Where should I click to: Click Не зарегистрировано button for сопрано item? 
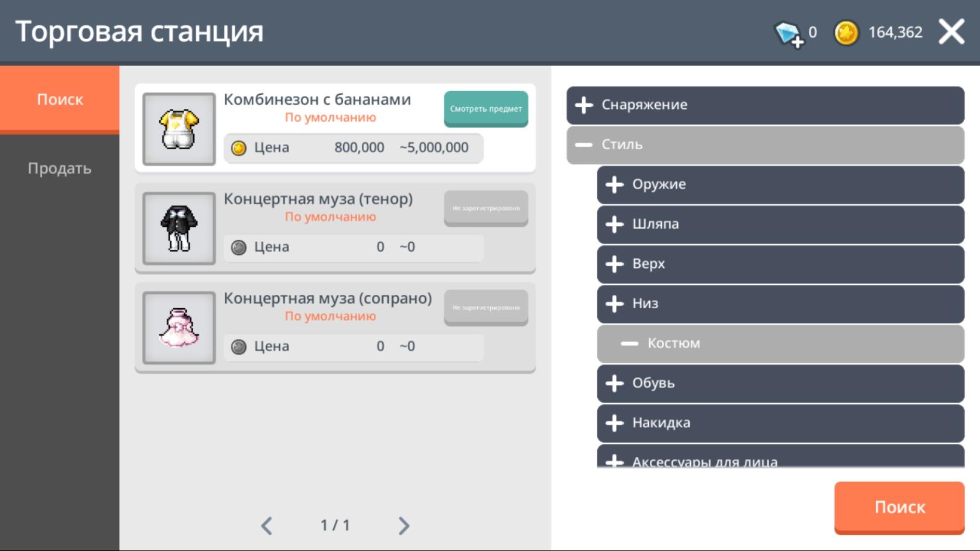(486, 308)
